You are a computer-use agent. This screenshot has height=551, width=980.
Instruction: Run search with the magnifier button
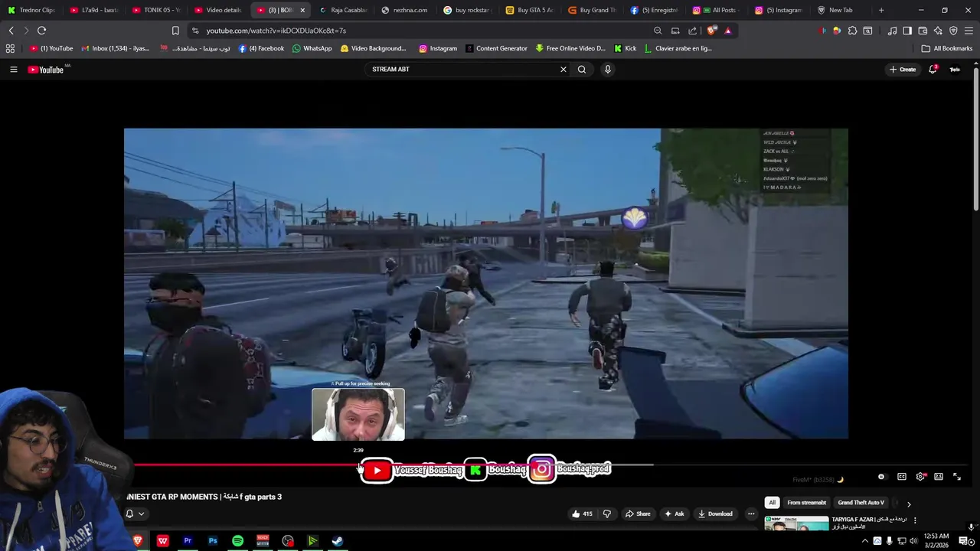582,70
